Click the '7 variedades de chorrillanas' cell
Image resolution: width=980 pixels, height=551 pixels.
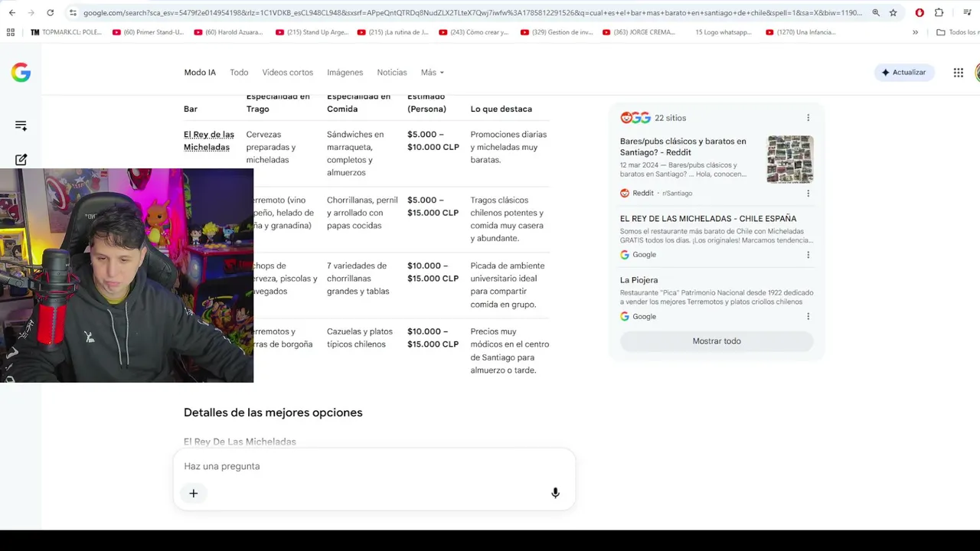click(x=358, y=279)
